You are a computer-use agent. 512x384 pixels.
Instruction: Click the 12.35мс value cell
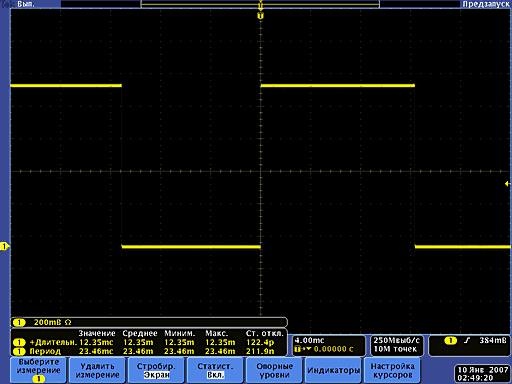pos(96,342)
